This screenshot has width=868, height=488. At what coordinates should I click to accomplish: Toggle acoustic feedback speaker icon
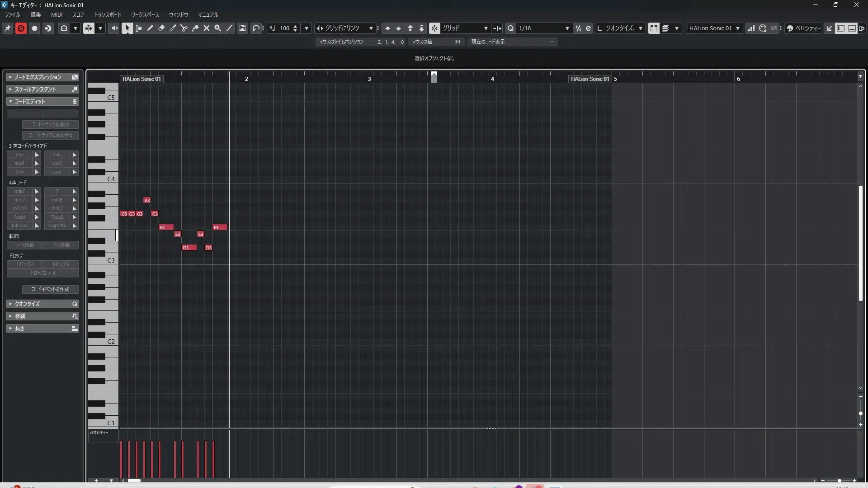[113, 28]
